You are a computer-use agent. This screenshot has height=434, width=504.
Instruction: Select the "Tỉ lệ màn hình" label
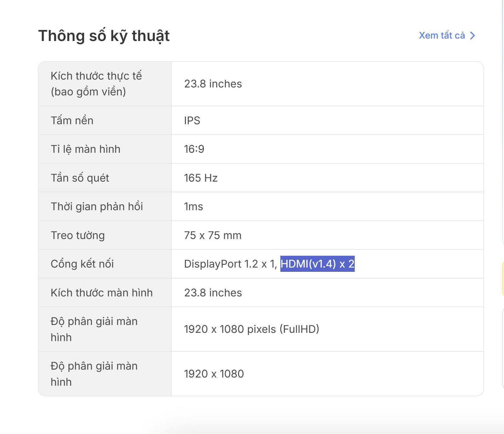tap(85, 149)
